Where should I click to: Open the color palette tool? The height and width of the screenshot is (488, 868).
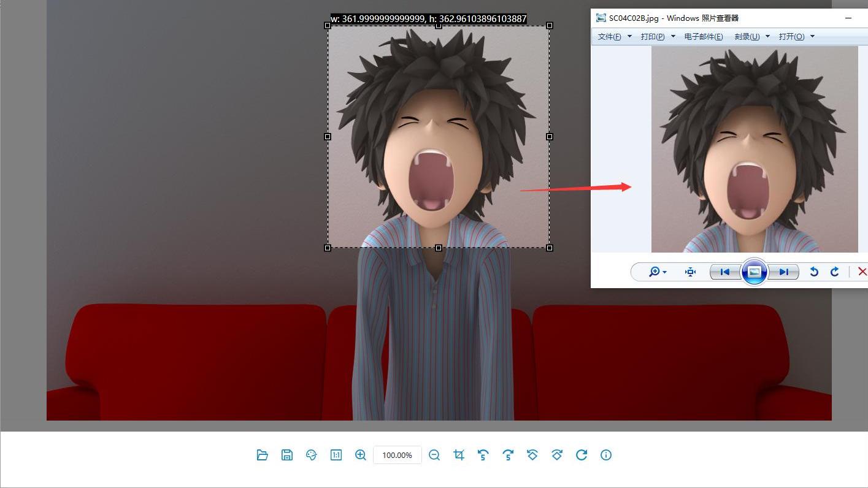point(312,455)
